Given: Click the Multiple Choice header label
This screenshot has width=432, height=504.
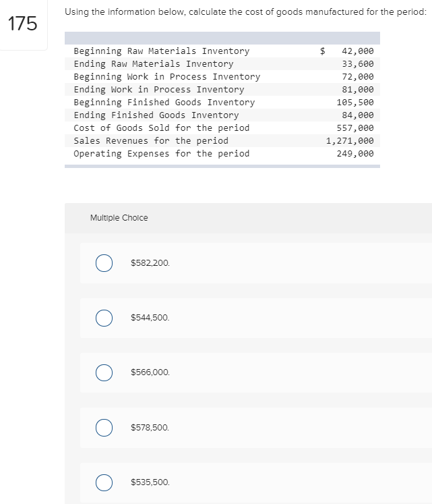Looking at the screenshot, I should click(119, 218).
